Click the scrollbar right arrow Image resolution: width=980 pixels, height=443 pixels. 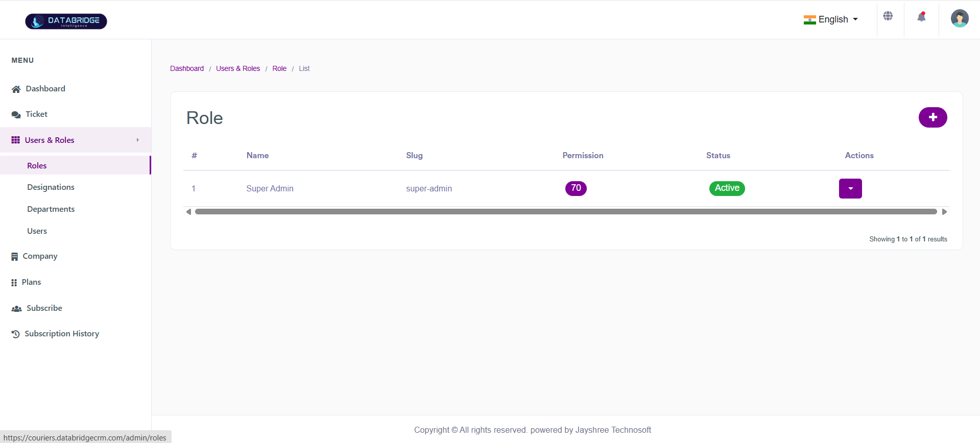point(944,212)
